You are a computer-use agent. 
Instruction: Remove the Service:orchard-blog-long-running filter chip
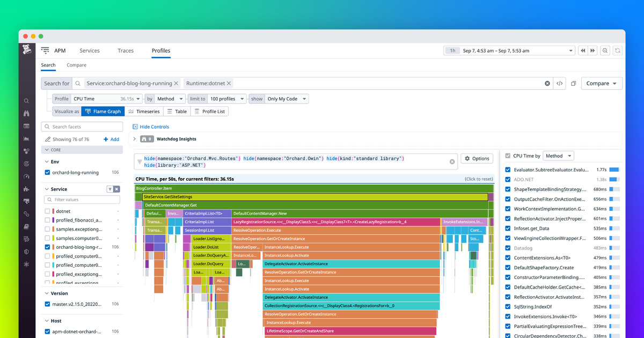(x=176, y=84)
